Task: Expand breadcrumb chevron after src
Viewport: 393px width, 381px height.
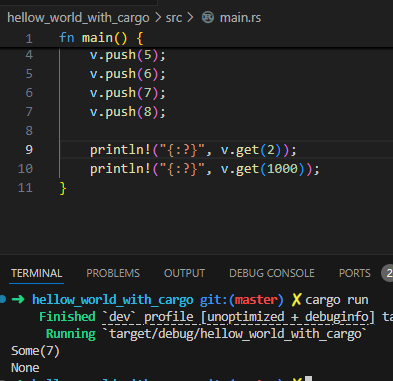Action: [x=190, y=18]
